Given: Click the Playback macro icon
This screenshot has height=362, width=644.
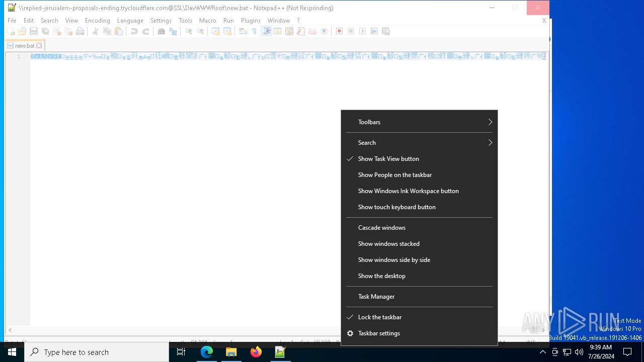Looking at the screenshot, I should pos(363,31).
